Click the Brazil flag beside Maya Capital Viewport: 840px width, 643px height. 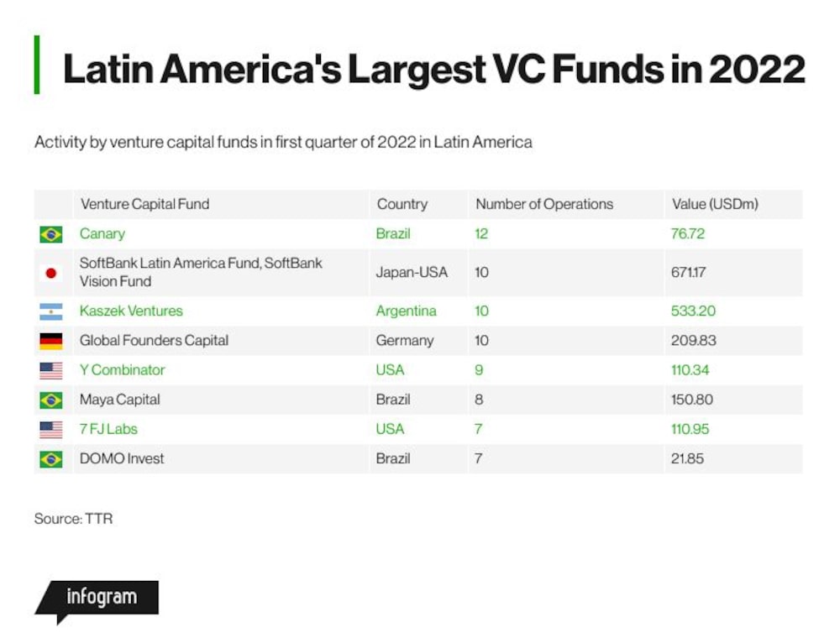click(x=51, y=400)
